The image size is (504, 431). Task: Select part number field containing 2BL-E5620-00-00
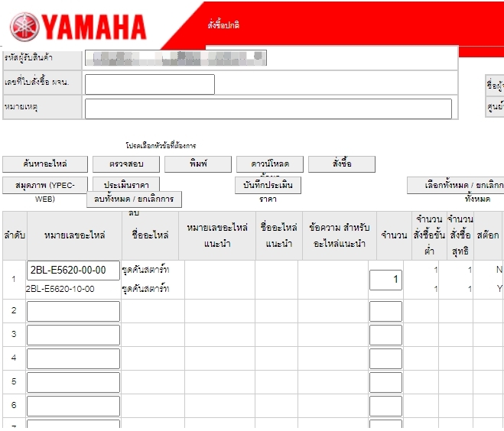(x=73, y=271)
